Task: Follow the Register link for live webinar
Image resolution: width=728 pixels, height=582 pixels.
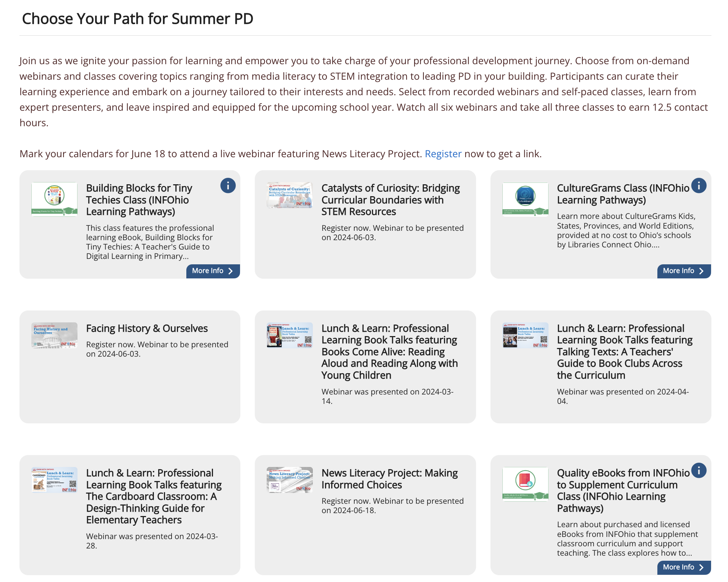Action: coord(443,154)
